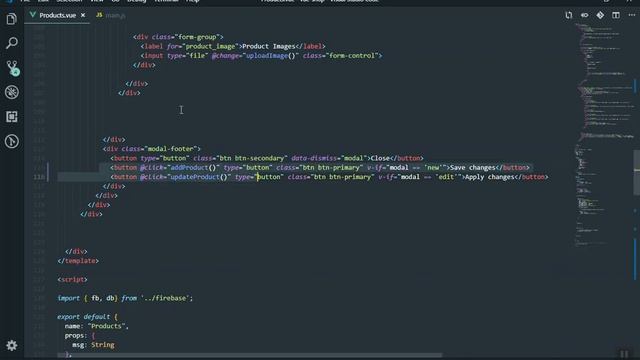Screen dimensions: 640x360
Task: Click the Open Changes icon in the editor toolbar
Action: pos(569,15)
